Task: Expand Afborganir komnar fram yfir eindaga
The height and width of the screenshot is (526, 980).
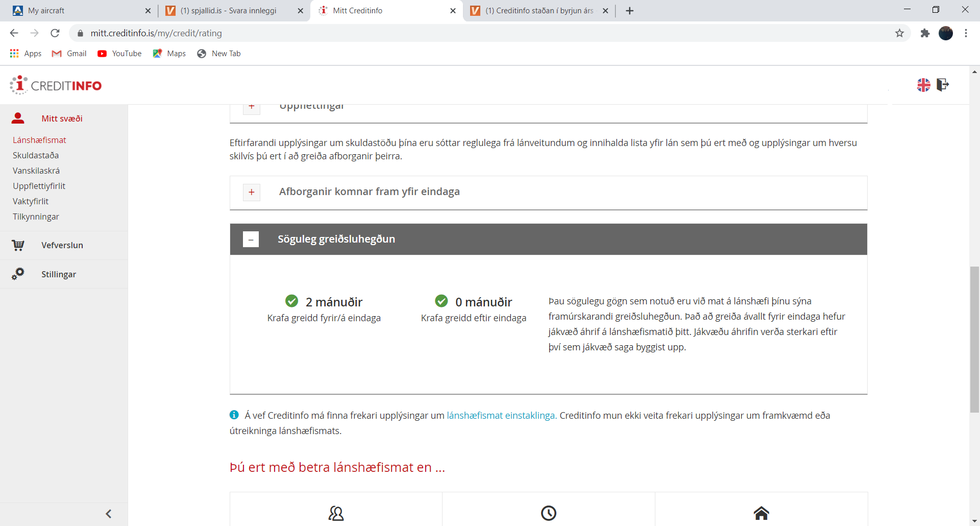Action: pos(252,192)
